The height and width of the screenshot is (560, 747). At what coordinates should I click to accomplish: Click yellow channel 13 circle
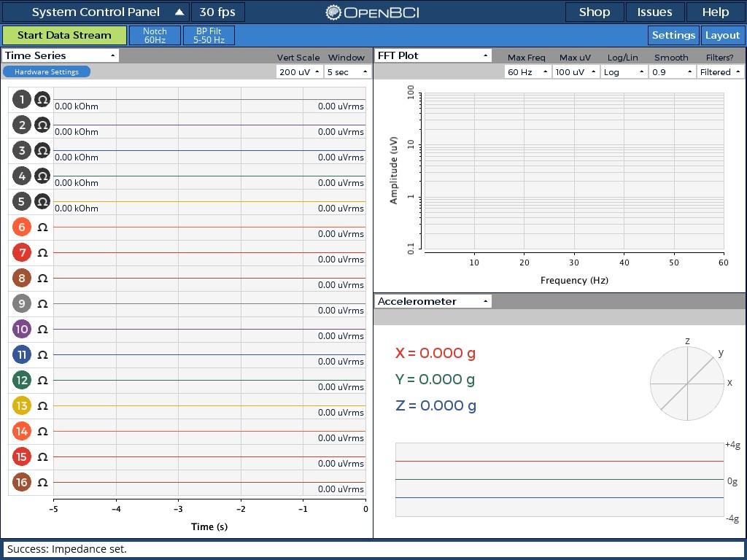(x=21, y=405)
